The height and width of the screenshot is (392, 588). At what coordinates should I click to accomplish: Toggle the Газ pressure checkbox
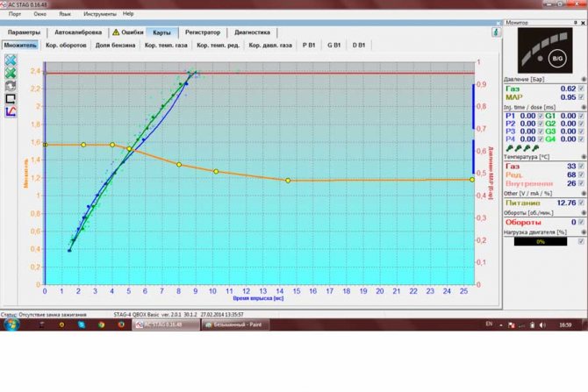click(581, 89)
